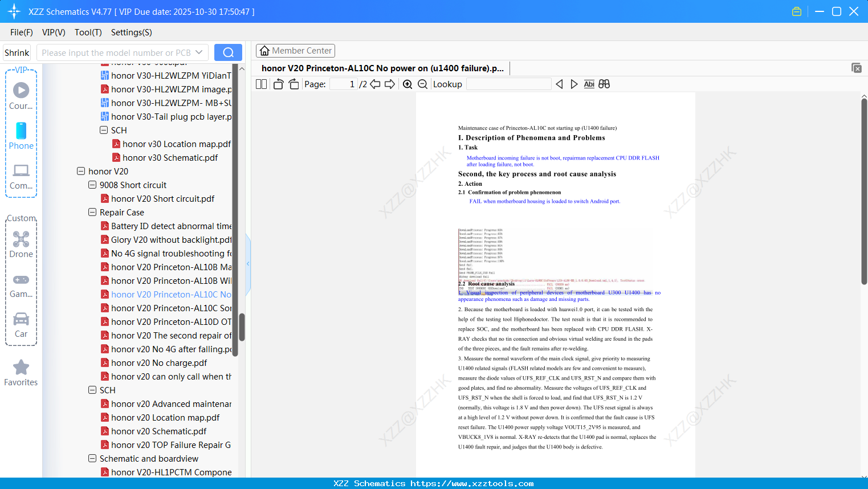Open the xzztools.com link in status bar
Image resolution: width=868 pixels, height=489 pixels.
[472, 483]
